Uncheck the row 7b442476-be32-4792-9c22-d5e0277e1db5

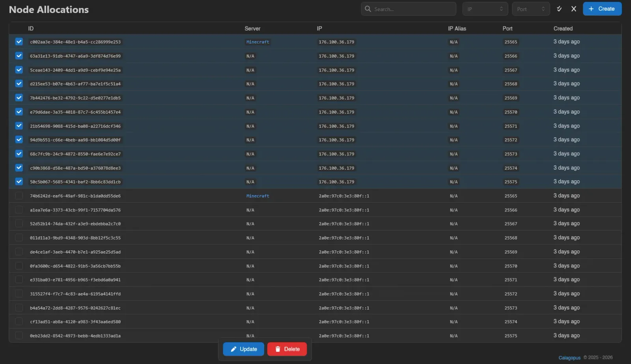19,97
